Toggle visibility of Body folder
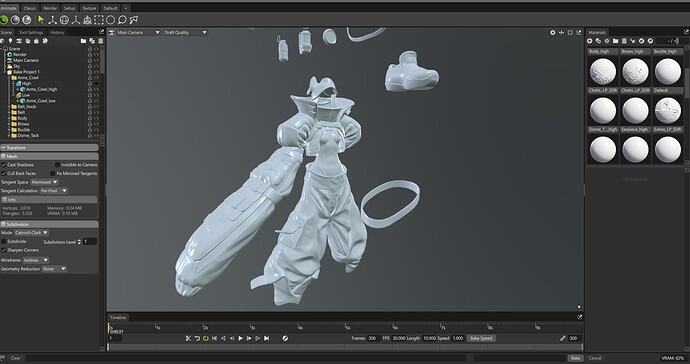 pos(96,118)
